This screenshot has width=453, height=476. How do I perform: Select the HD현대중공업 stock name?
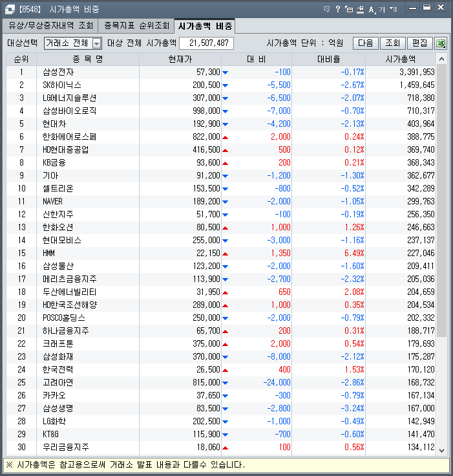point(65,149)
